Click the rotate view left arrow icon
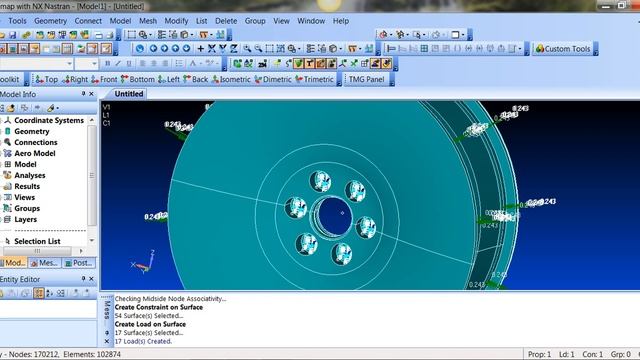The height and width of the screenshot is (360, 640). click(153, 49)
